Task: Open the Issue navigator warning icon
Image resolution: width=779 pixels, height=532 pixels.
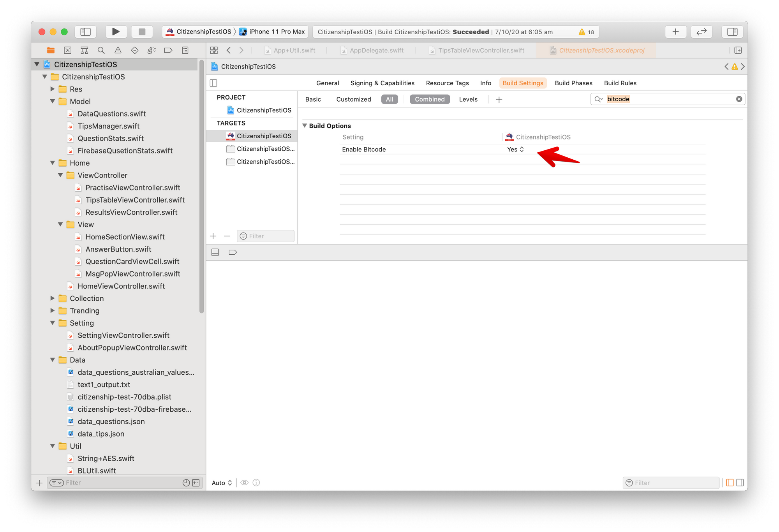Action: tap(118, 50)
